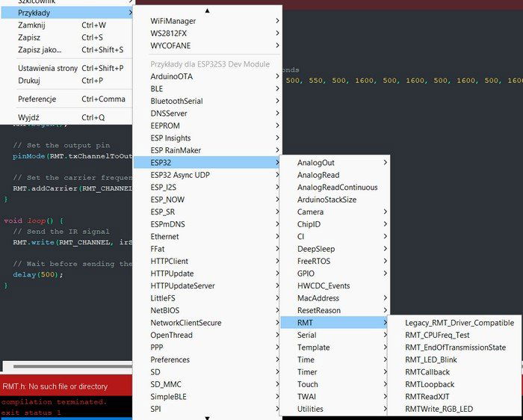
Task: Click the scroll-up arrow atop examples list
Action: [207, 10]
